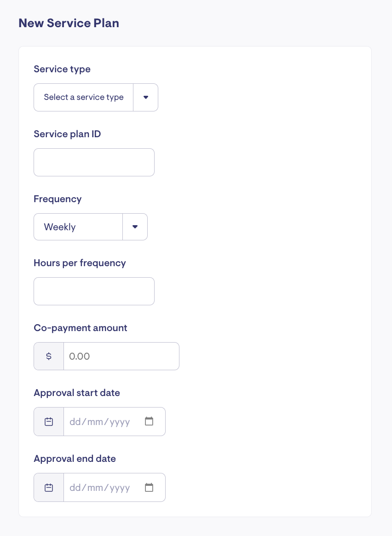Click the Frequency label
392x536 pixels.
[x=58, y=199]
